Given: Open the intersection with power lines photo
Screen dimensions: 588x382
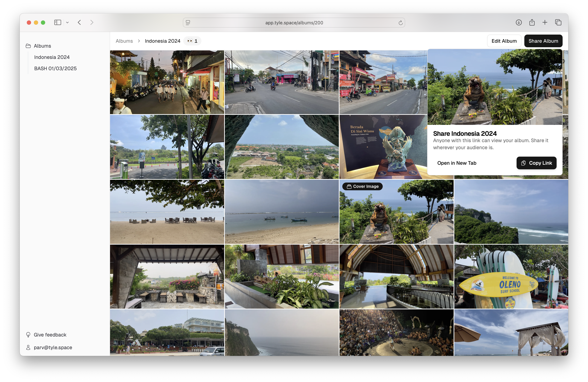Looking at the screenshot, I should pyautogui.click(x=282, y=82).
